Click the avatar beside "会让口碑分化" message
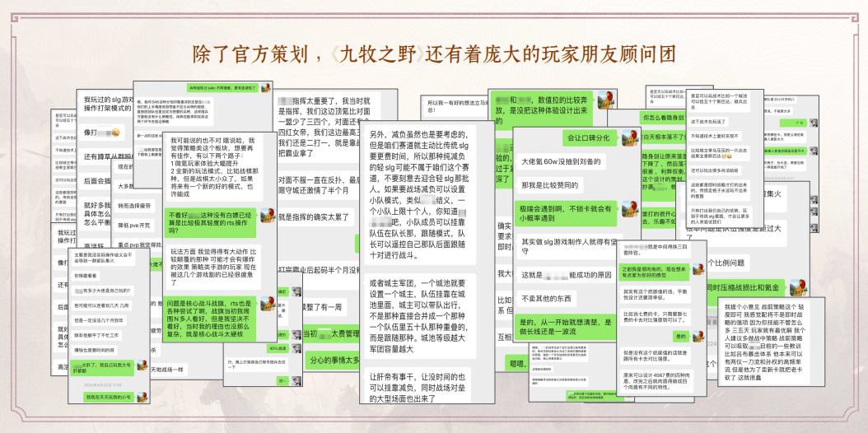Viewport: 868px width, 433px height. tap(629, 137)
